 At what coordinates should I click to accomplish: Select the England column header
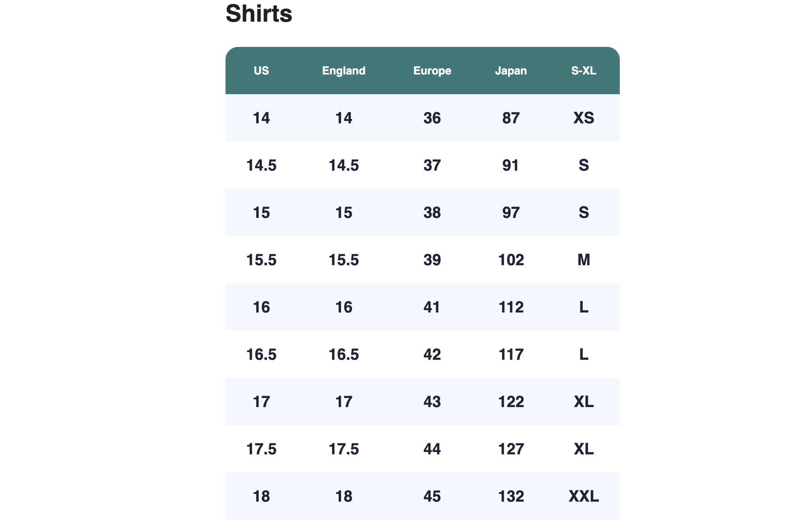coord(344,71)
